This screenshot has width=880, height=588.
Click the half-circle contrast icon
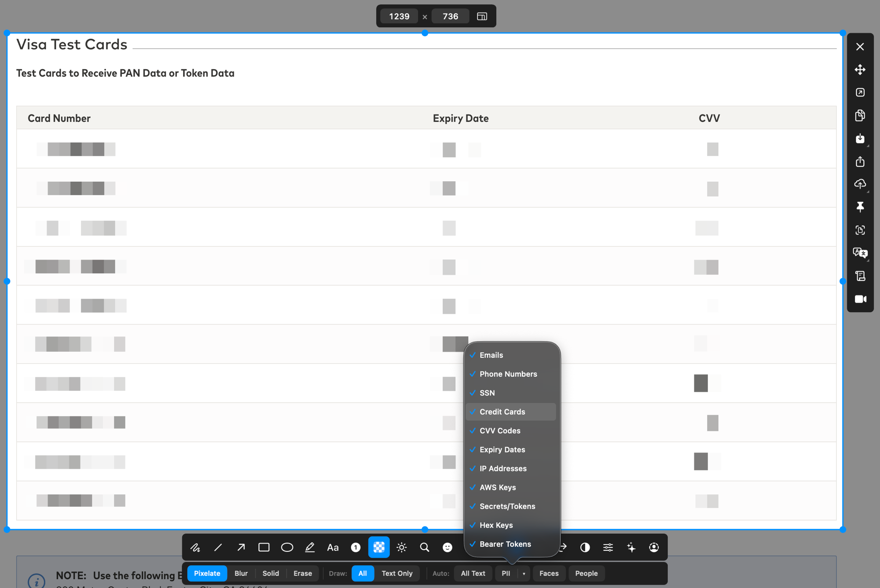585,548
